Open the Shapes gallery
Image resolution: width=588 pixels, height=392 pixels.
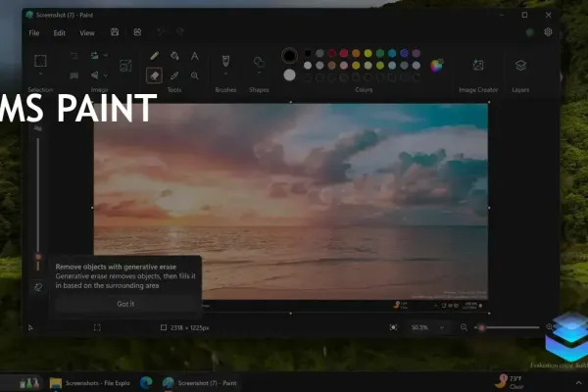259,62
